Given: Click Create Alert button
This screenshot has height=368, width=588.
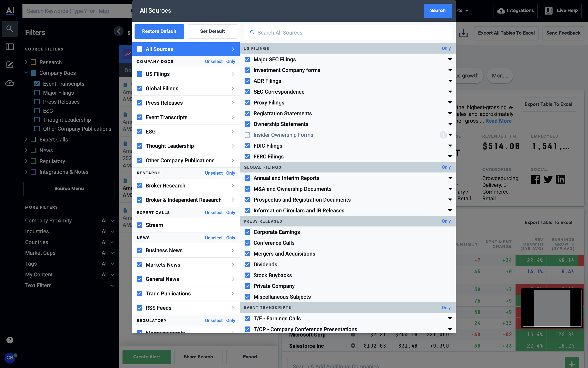Looking at the screenshot, I should pyautogui.click(x=147, y=357).
